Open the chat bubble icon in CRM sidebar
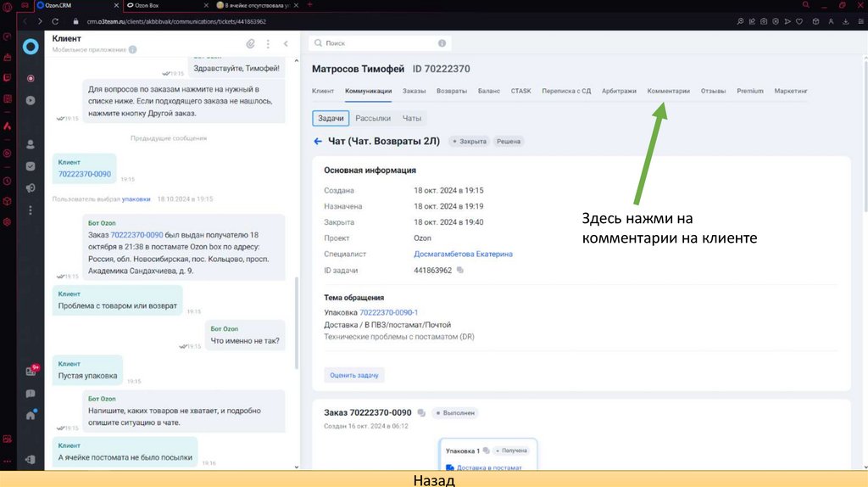 [x=31, y=394]
